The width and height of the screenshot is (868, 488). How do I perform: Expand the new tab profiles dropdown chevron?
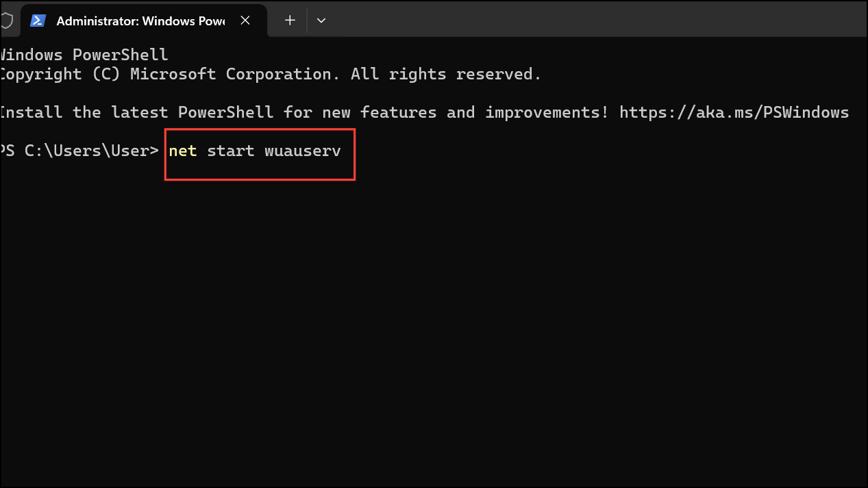point(321,21)
